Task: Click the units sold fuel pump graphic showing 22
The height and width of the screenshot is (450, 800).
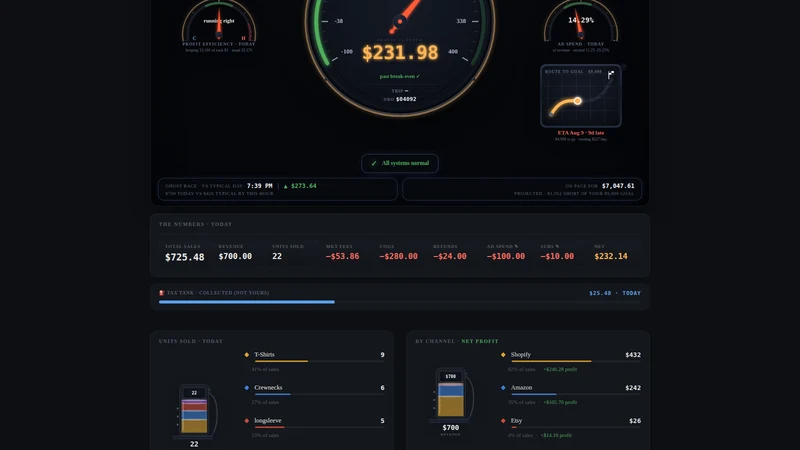Action: tap(195, 411)
